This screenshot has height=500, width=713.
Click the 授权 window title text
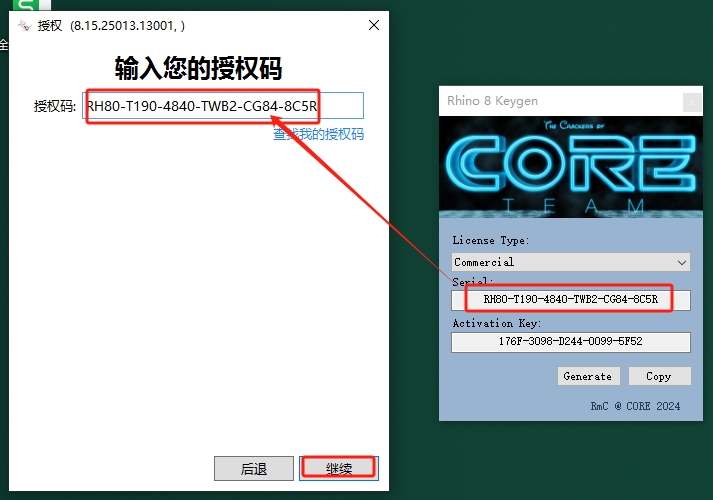[x=49, y=25]
